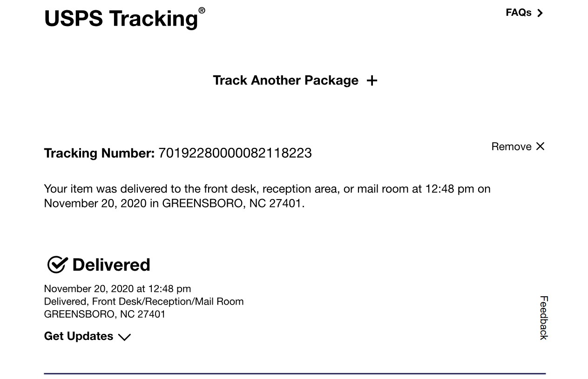The width and height of the screenshot is (588, 379).
Task: Click the plus icon beside Track Another Package
Action: 372,80
